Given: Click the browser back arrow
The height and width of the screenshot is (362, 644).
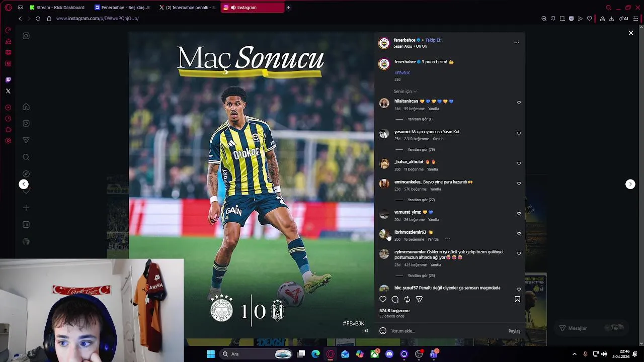Looking at the screenshot, I should click(20, 19).
